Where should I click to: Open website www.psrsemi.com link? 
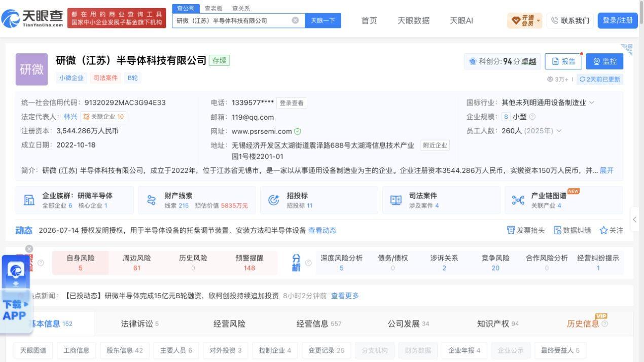coord(262,131)
